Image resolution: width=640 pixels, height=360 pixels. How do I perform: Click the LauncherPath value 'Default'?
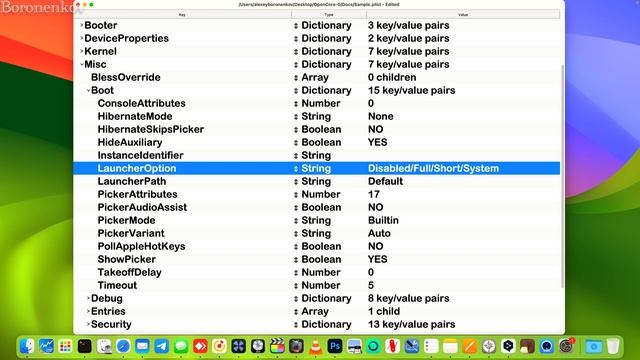coord(385,181)
